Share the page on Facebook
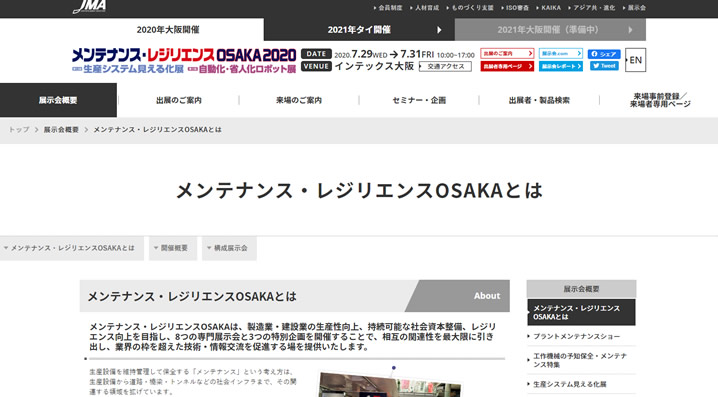The height and width of the screenshot is (397, 718). point(604,54)
